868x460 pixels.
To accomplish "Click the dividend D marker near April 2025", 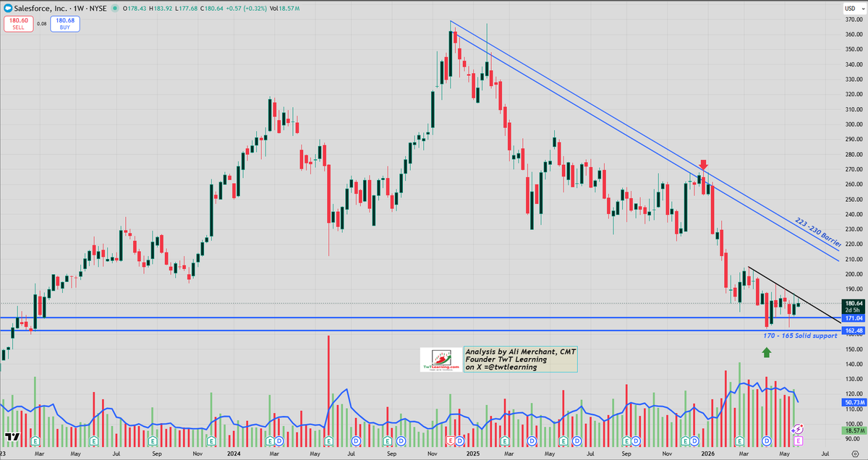I will pyautogui.click(x=532, y=440).
